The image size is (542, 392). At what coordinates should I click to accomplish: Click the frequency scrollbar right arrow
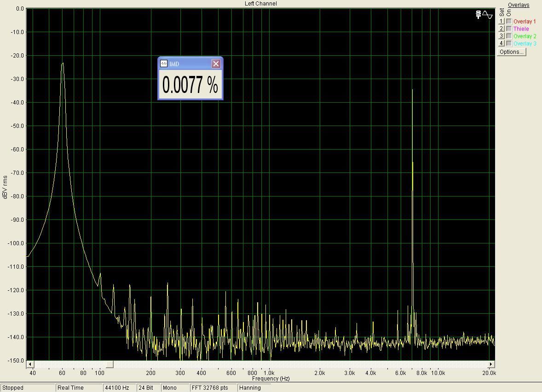pos(491,364)
